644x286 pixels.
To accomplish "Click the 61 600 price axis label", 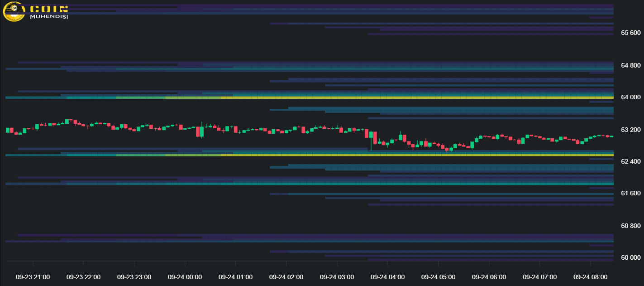I will pos(630,194).
